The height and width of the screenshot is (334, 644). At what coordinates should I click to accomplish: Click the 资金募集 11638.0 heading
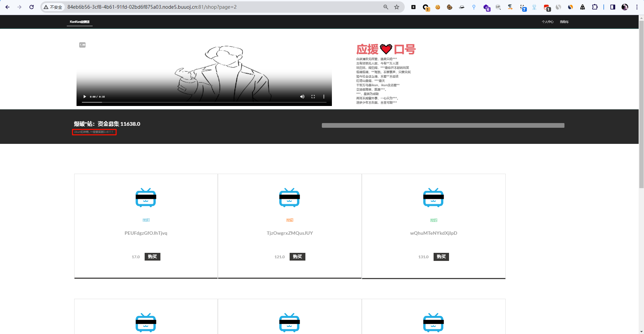pyautogui.click(x=107, y=124)
